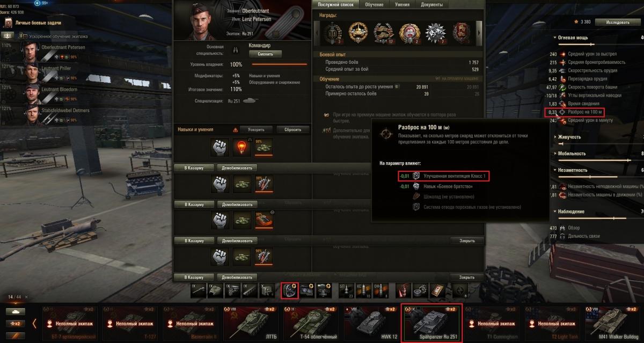Select the red-highlighted Improved Ventilation equipment slot

pyautogui.click(x=290, y=290)
